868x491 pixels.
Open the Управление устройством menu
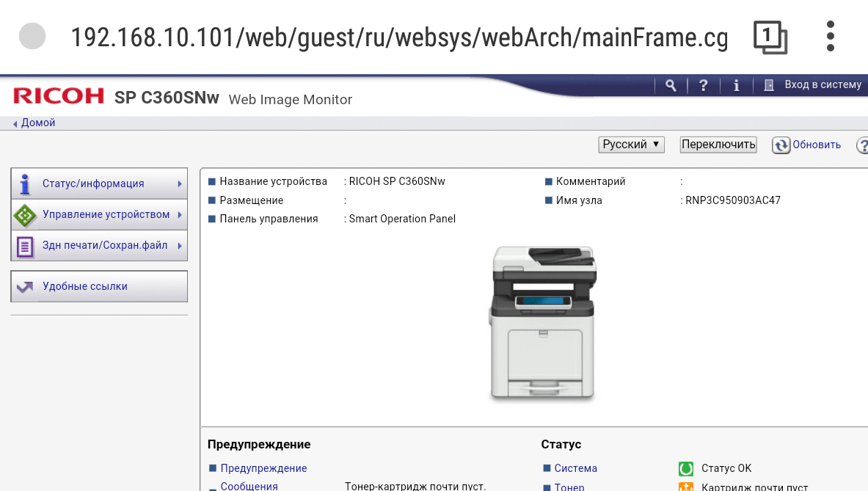(99, 214)
